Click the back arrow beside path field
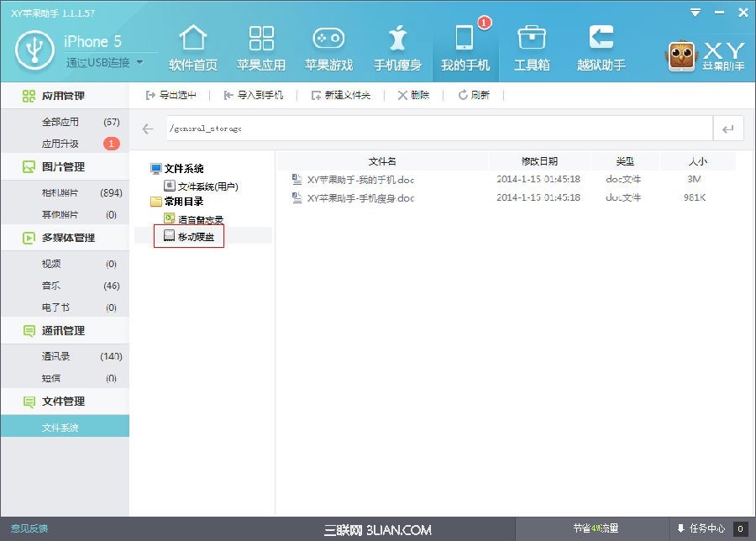756x541 pixels. click(x=148, y=129)
